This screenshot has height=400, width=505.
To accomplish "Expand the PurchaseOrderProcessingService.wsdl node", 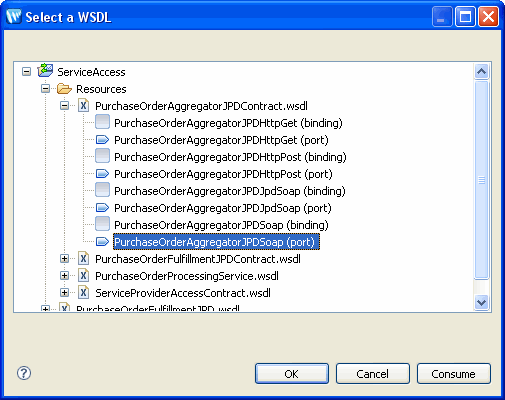I will [64, 276].
